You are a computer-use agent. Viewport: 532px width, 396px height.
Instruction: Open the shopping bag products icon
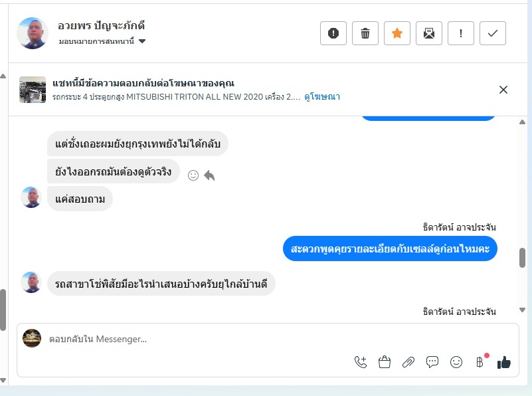tap(384, 362)
